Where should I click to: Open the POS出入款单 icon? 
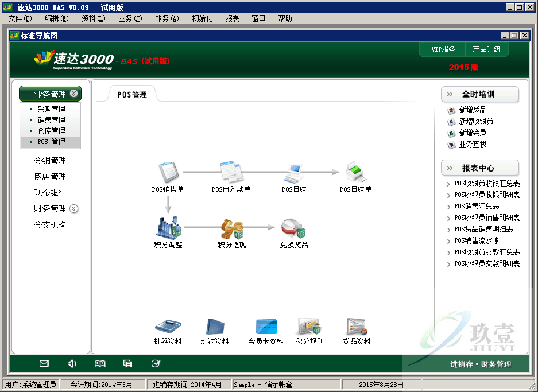pyautogui.click(x=231, y=171)
